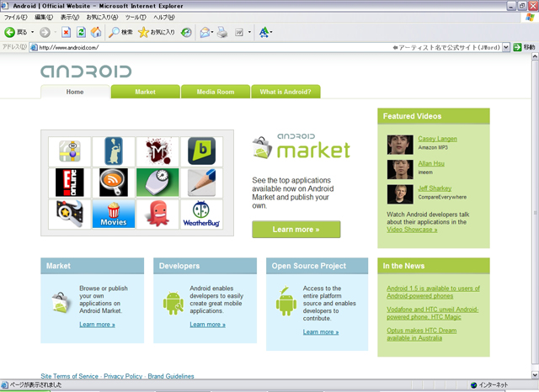Image resolution: width=539 pixels, height=392 pixels.
Task: Open the ファイル(F) menu
Action: [15, 17]
